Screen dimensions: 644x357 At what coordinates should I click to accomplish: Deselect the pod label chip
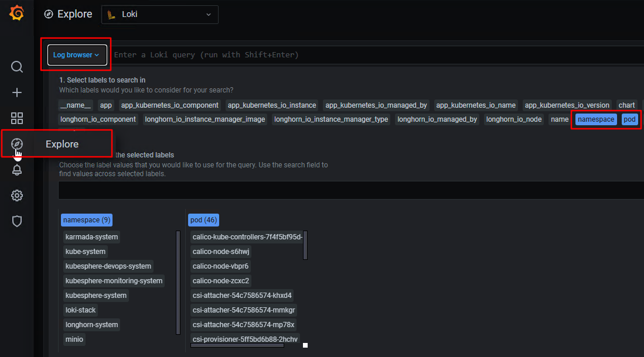coord(629,119)
